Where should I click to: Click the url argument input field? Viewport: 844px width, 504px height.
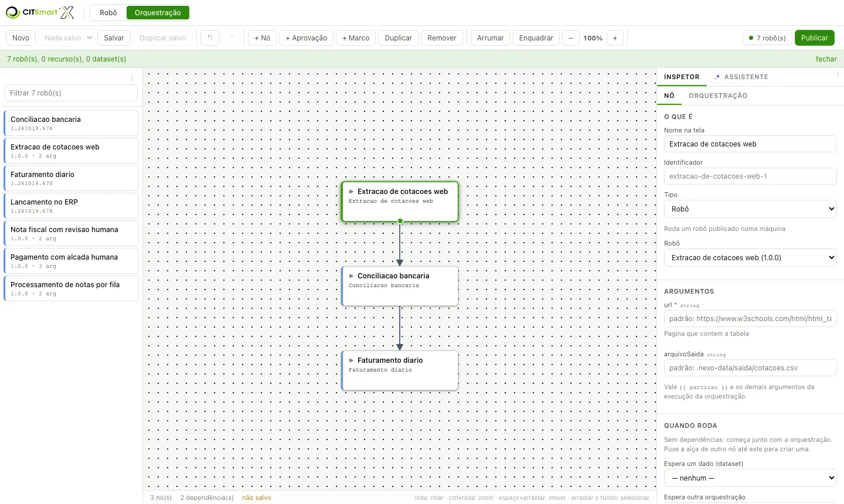click(750, 319)
